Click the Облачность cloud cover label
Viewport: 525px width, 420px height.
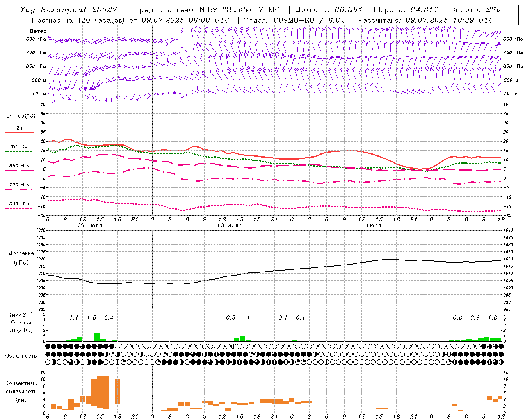point(21,356)
